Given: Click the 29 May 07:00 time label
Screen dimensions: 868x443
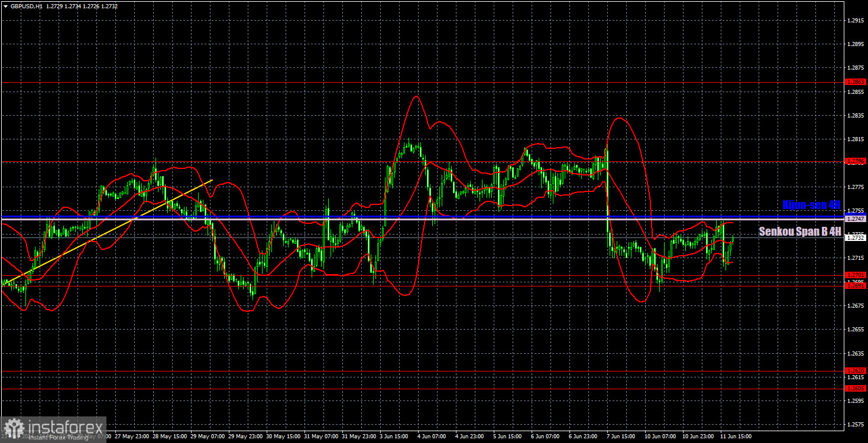Looking at the screenshot, I should click(208, 437).
